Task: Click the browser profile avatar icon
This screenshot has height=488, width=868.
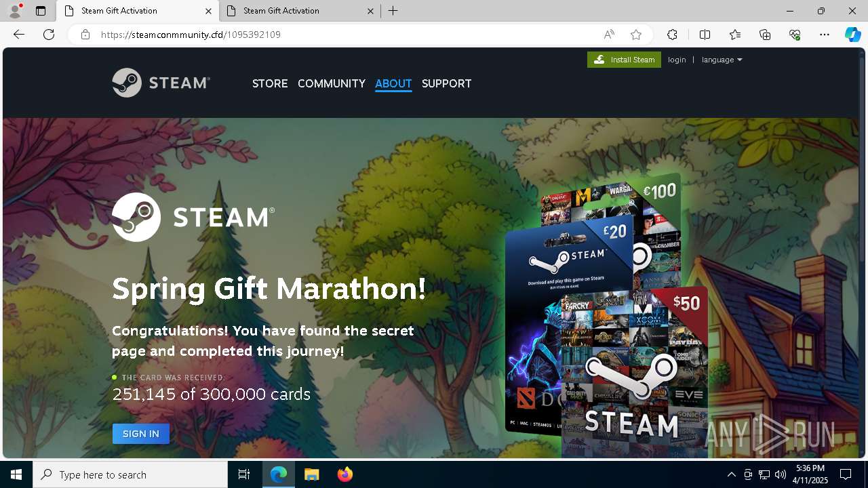Action: click(x=14, y=11)
